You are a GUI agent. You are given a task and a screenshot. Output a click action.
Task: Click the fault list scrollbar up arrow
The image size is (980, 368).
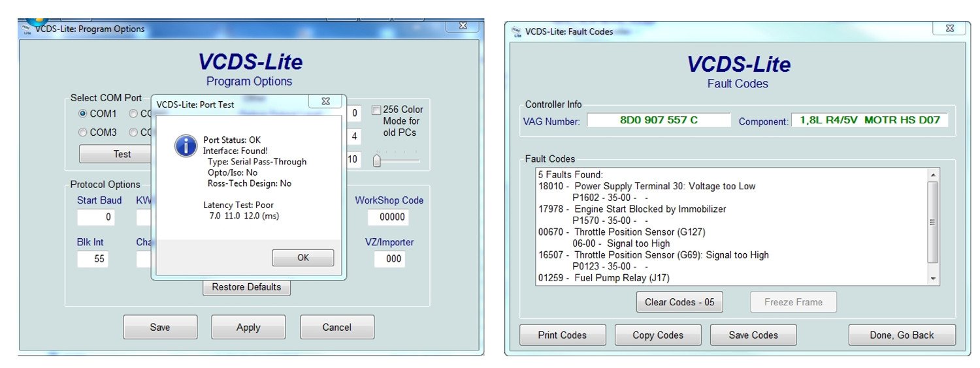933,176
